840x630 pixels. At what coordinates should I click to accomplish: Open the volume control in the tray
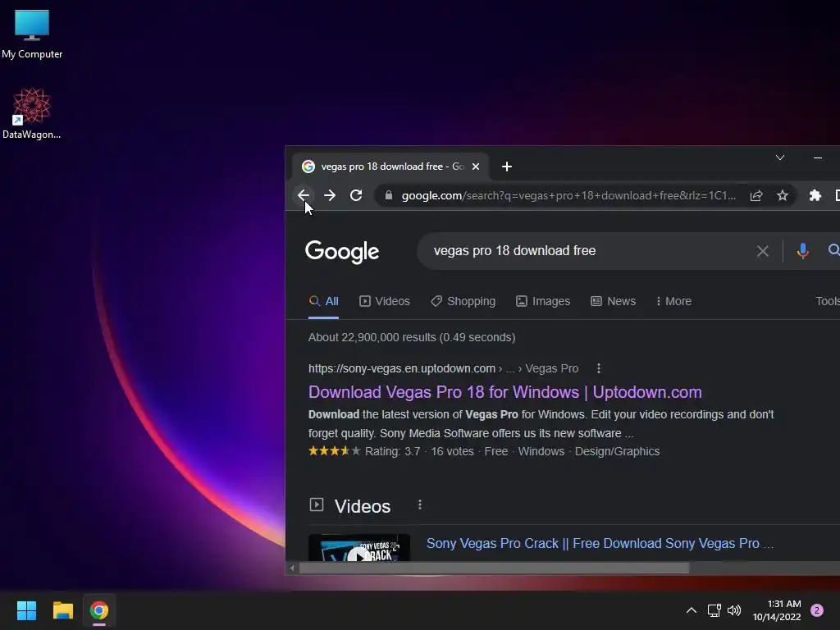pyautogui.click(x=734, y=610)
